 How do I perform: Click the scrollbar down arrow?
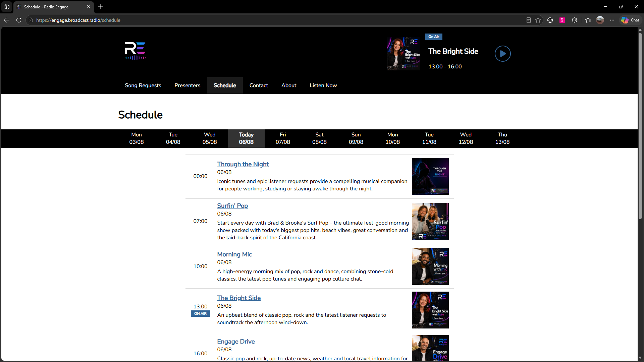(640, 358)
